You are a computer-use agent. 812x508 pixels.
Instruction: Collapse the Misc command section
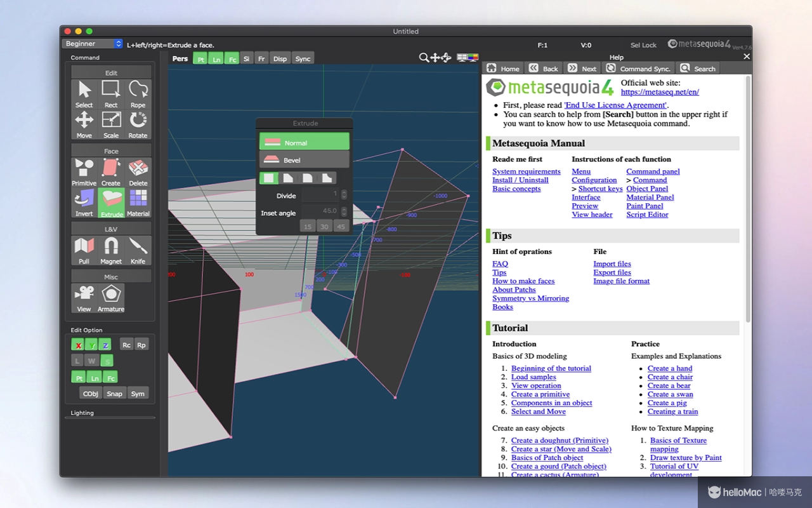pos(111,277)
